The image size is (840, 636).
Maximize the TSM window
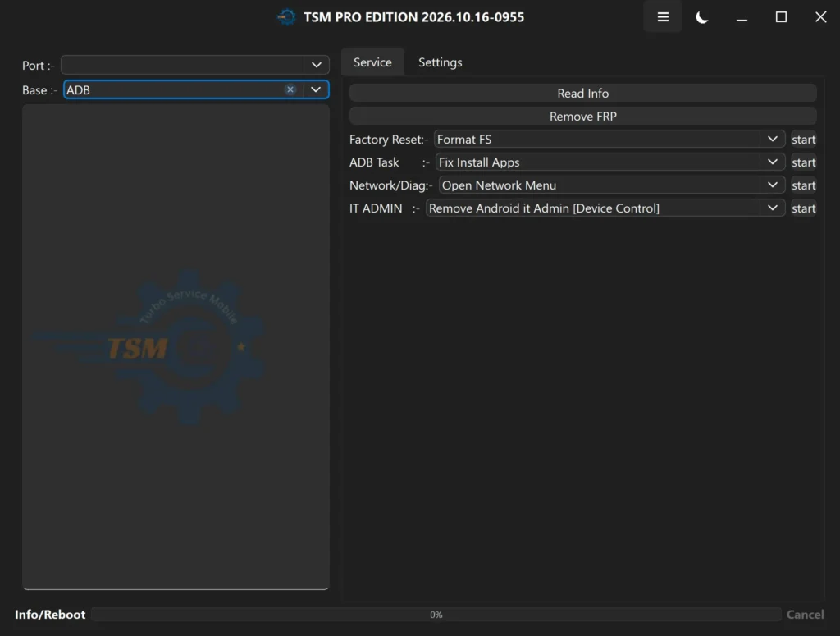781,17
